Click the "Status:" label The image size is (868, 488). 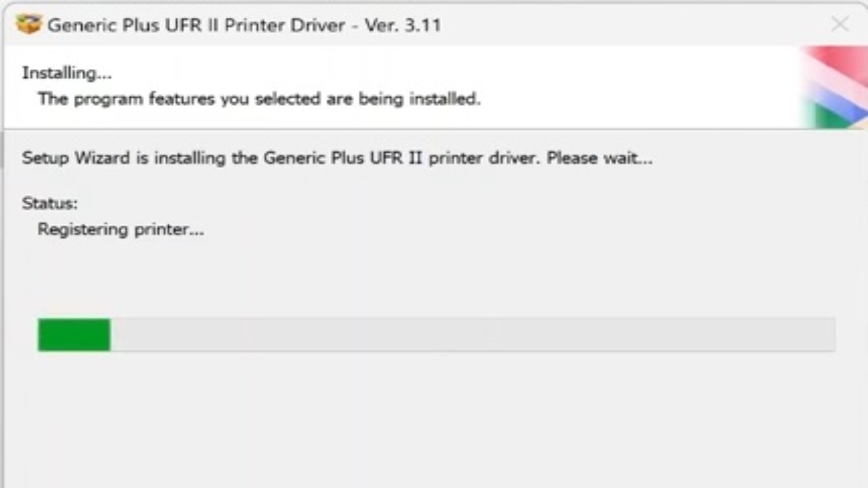pyautogui.click(x=50, y=203)
